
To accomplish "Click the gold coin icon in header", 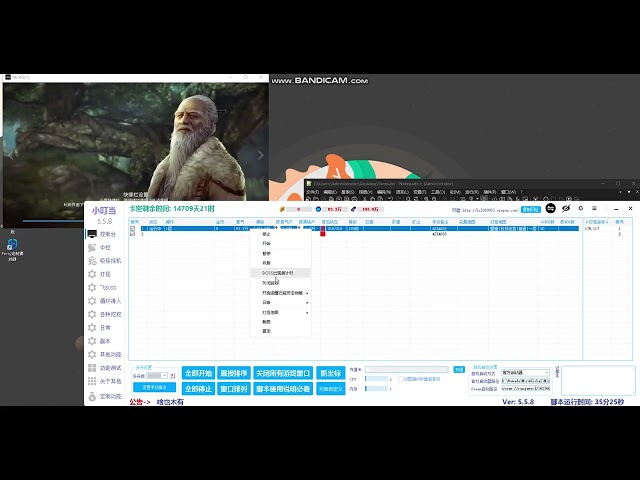I will point(282,209).
